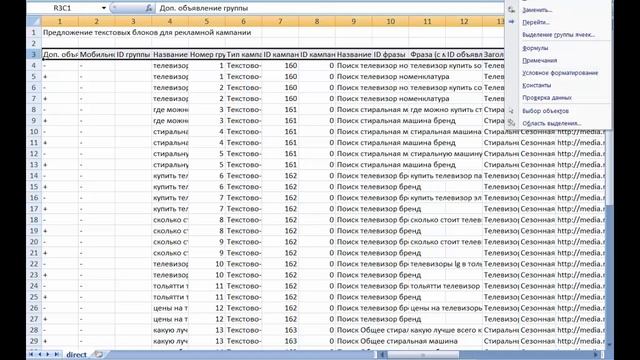640x360 pixels.
Task: Select Формулы in the dropdown menu
Action: [535, 48]
